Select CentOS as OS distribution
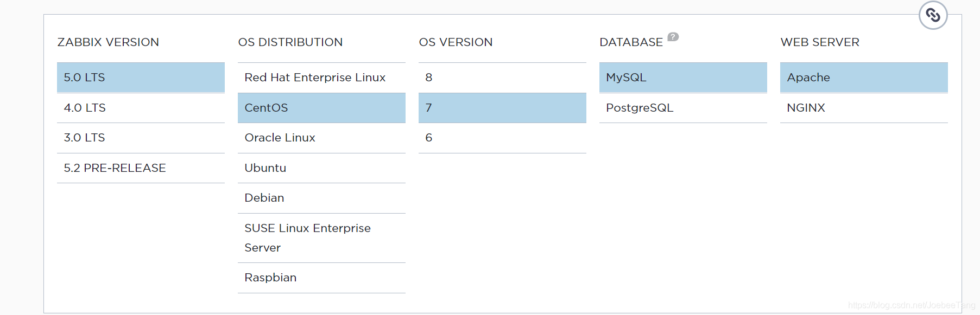 (x=321, y=108)
